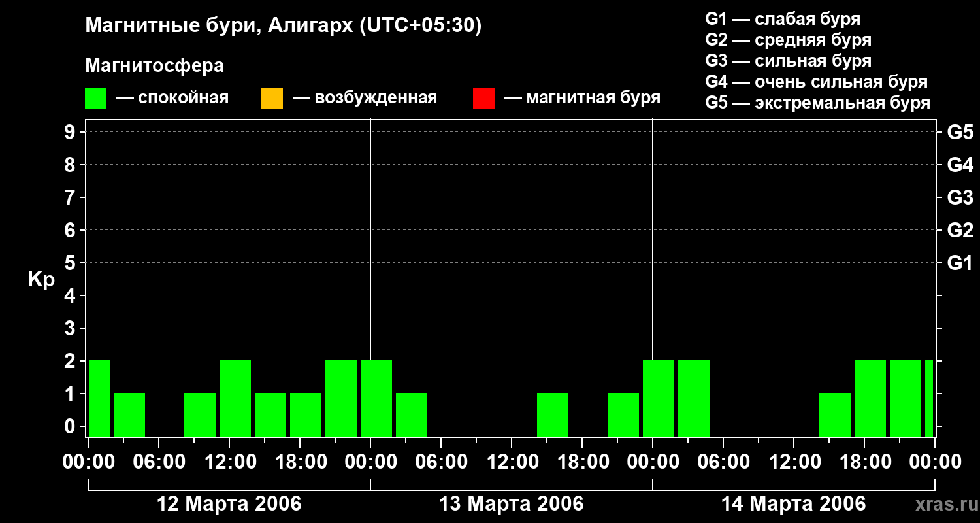This screenshot has height=523, width=980.
Task: Click the 'G5' label on the right axis
Action: tap(960, 132)
